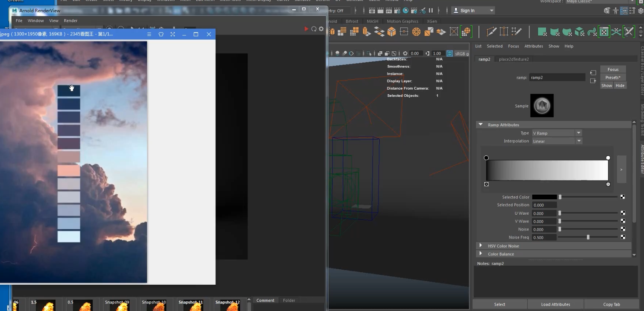Click the teal cube with checker shelf icon

coord(579,32)
